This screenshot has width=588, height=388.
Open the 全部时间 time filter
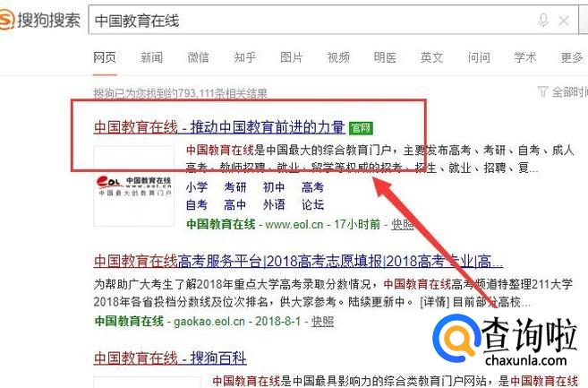(x=569, y=91)
